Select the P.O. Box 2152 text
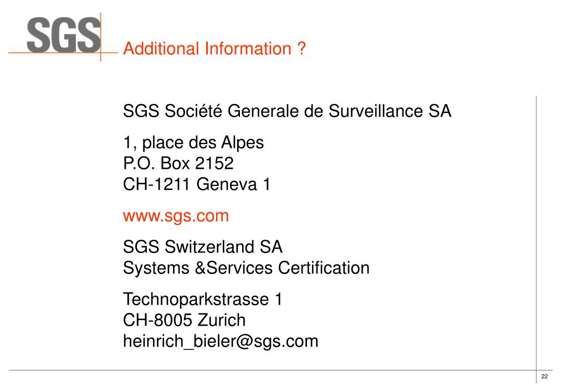This screenshot has width=567, height=392. pyautogui.click(x=178, y=163)
